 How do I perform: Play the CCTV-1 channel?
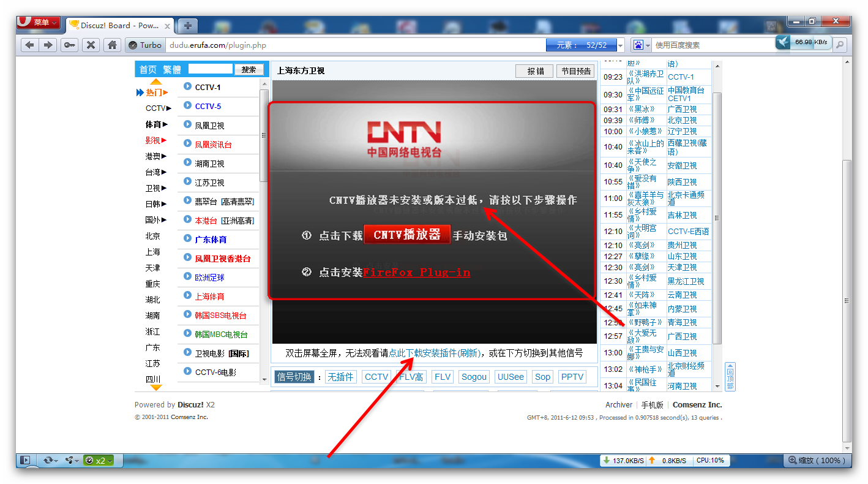point(208,88)
